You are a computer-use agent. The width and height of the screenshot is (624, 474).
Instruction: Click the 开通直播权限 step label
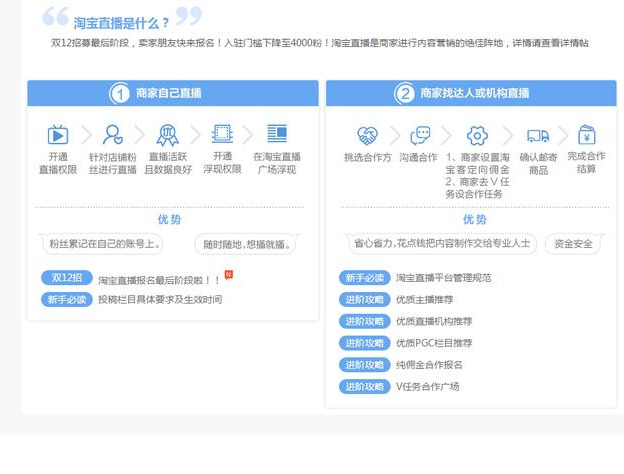click(x=58, y=163)
